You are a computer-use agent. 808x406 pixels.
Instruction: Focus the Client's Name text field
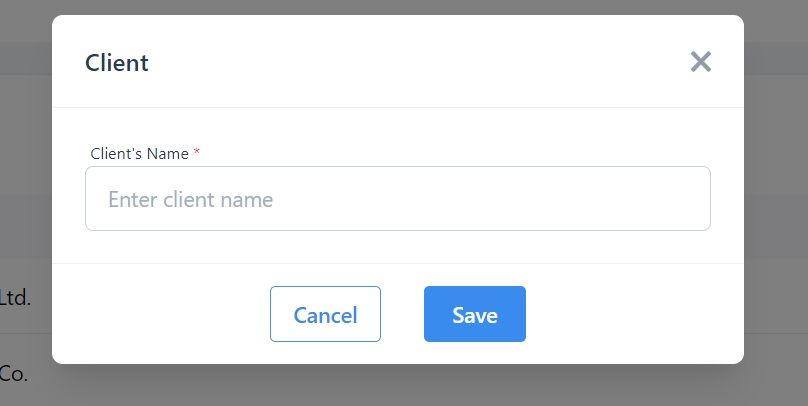point(398,198)
